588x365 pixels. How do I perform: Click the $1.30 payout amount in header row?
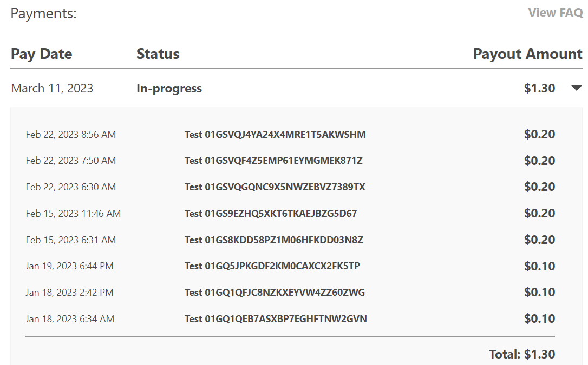pos(539,88)
